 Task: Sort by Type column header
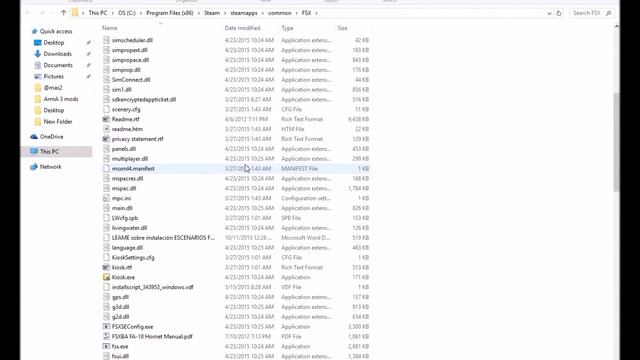point(287,28)
